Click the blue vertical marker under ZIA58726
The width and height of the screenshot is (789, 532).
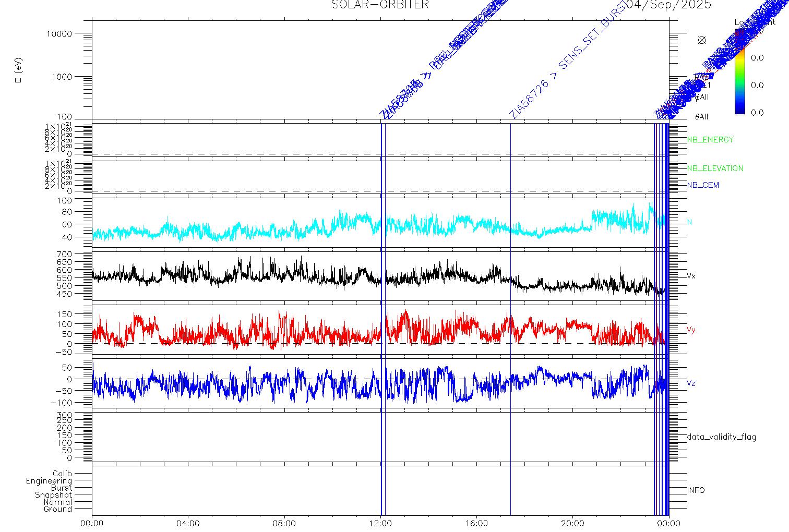coord(510,318)
